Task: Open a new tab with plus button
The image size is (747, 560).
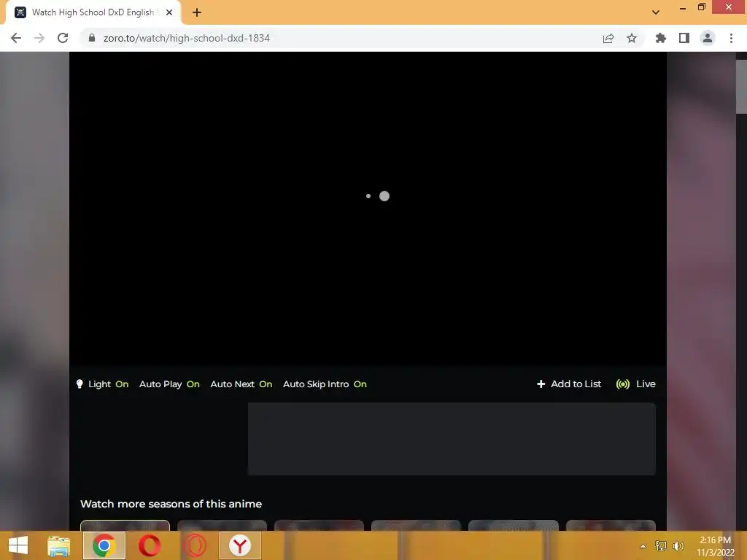Action: (x=197, y=12)
